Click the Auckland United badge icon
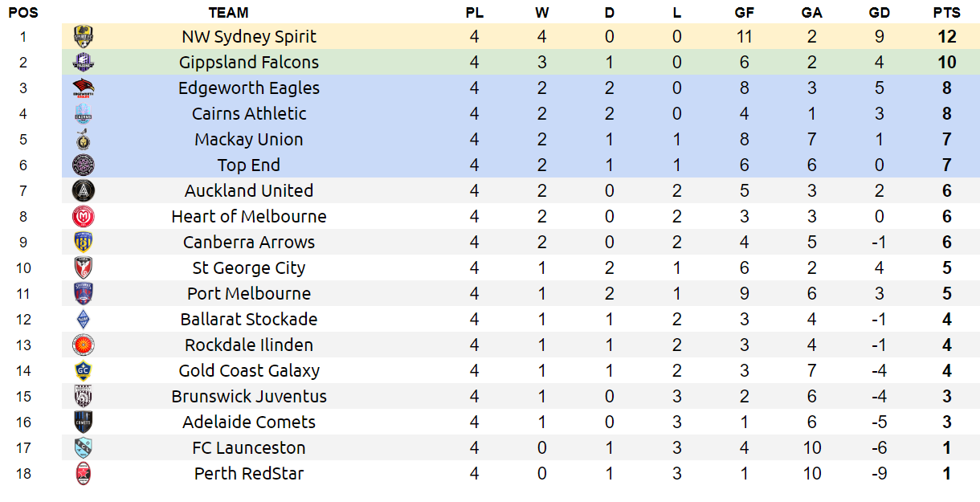980x502 pixels. pos(84,190)
